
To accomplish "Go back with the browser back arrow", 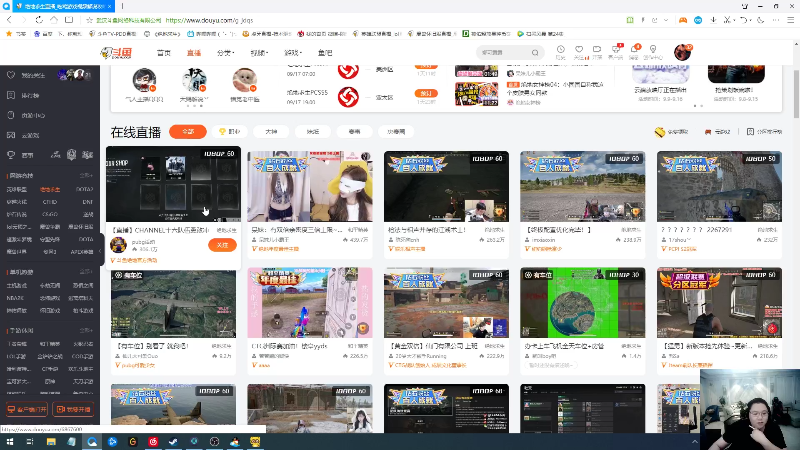I will (x=9, y=20).
